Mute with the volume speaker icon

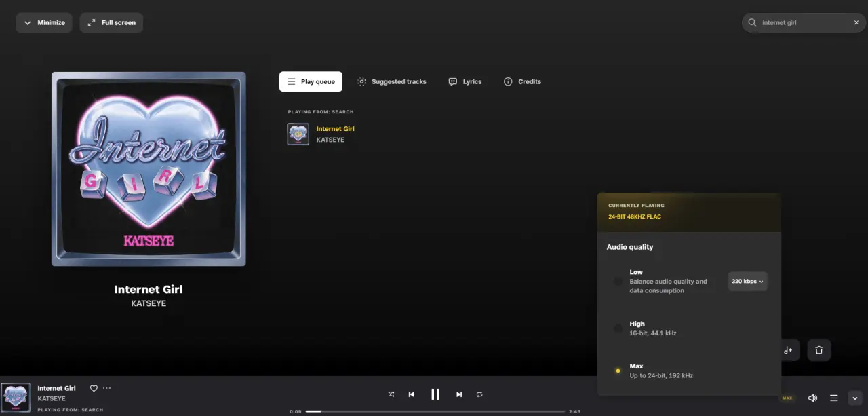click(812, 398)
